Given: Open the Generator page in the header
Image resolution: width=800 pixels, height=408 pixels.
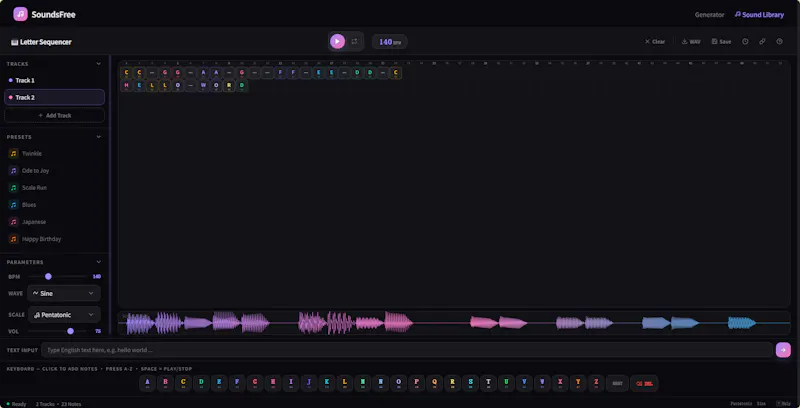Looking at the screenshot, I should [x=709, y=15].
